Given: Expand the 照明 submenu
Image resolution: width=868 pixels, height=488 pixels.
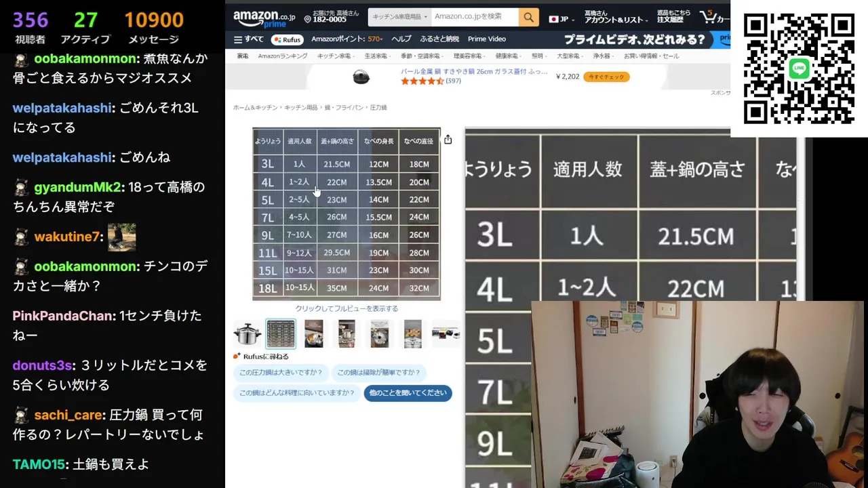Looking at the screenshot, I should tap(538, 56).
